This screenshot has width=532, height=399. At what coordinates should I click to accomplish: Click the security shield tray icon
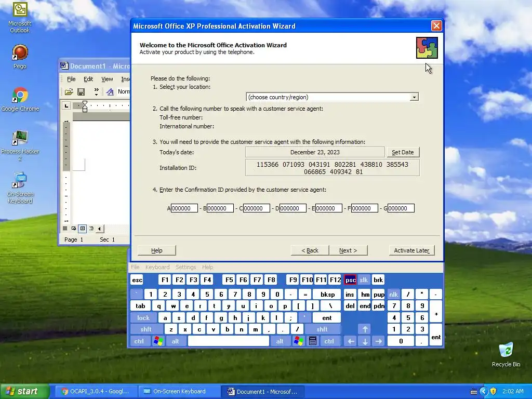click(x=494, y=391)
